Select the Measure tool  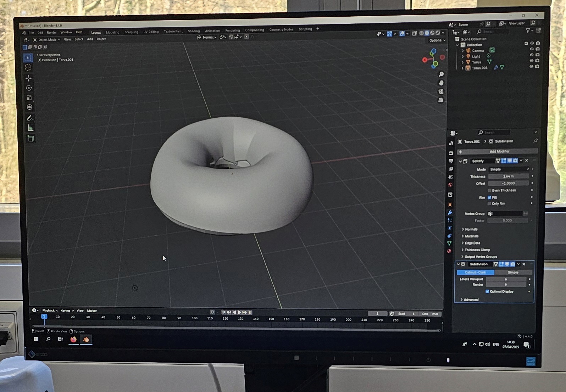click(30, 128)
